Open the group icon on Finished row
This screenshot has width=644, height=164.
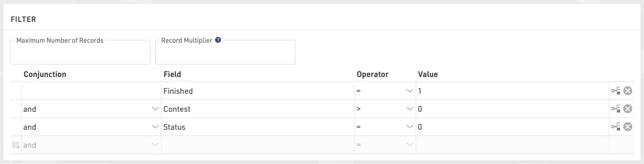click(x=615, y=91)
